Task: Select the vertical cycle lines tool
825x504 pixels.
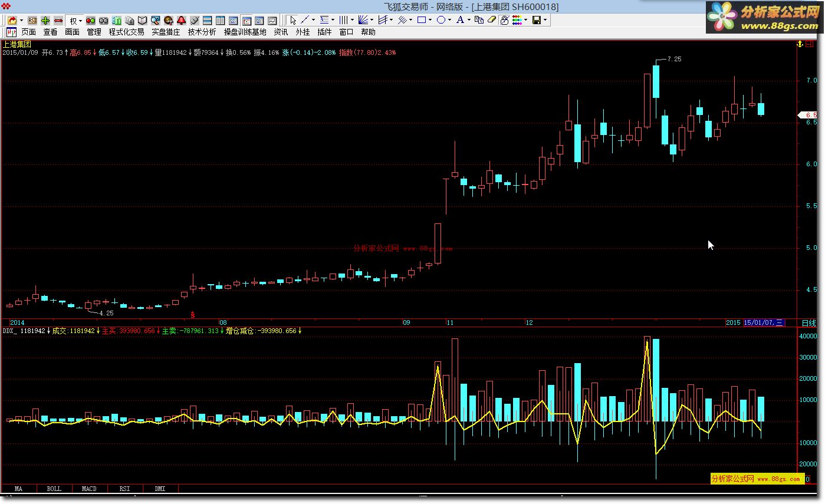Action: click(344, 20)
